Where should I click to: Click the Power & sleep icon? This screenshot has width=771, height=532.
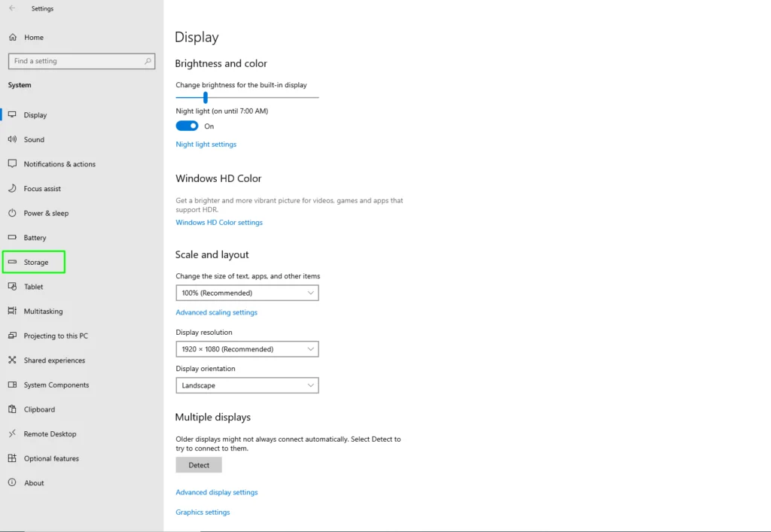[x=12, y=213]
